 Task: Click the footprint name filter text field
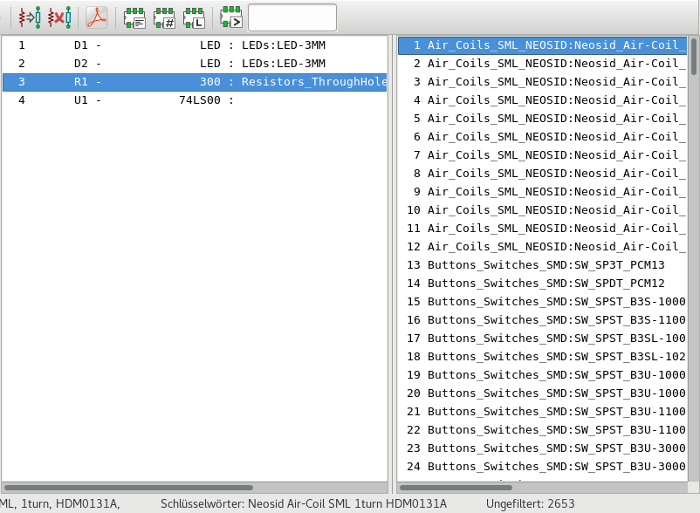[292, 17]
